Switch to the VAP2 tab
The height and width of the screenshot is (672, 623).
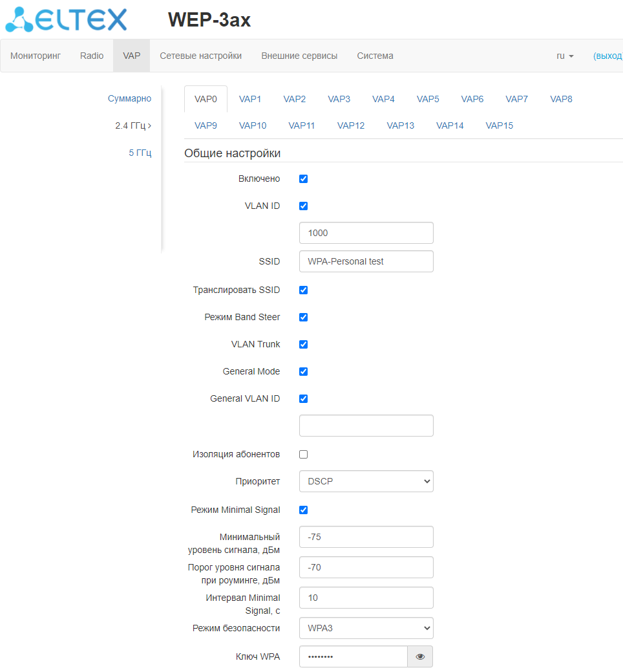click(x=295, y=99)
